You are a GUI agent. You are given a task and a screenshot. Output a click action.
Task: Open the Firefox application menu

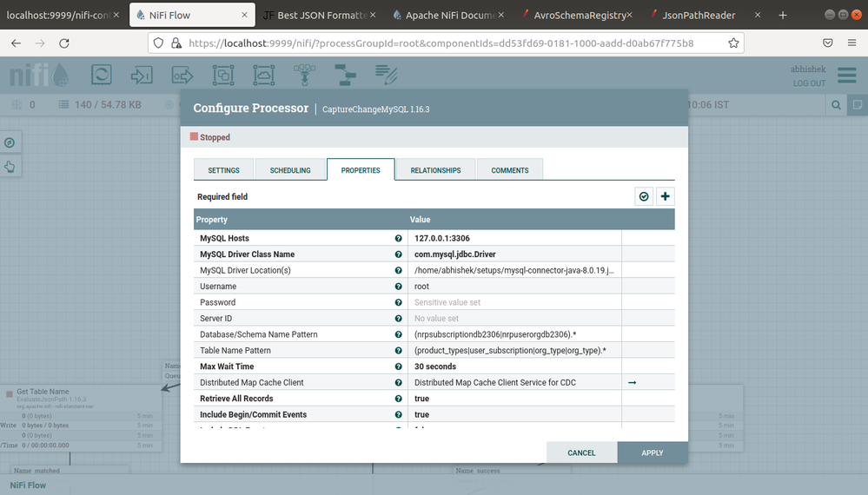click(852, 43)
